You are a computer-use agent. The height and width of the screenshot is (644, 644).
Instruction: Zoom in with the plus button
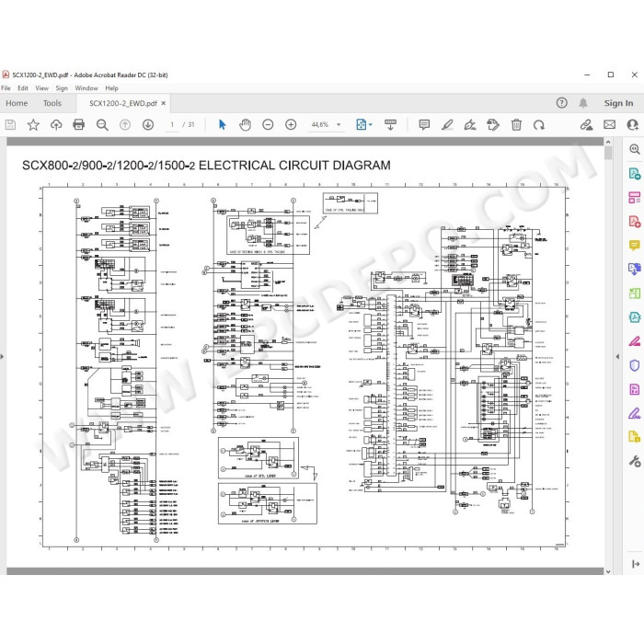(291, 124)
